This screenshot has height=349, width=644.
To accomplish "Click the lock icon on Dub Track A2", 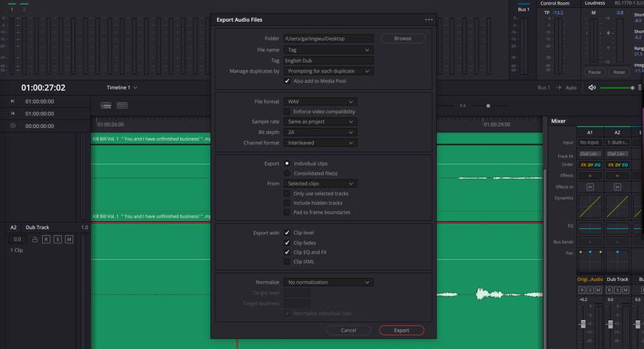I will 34,240.
